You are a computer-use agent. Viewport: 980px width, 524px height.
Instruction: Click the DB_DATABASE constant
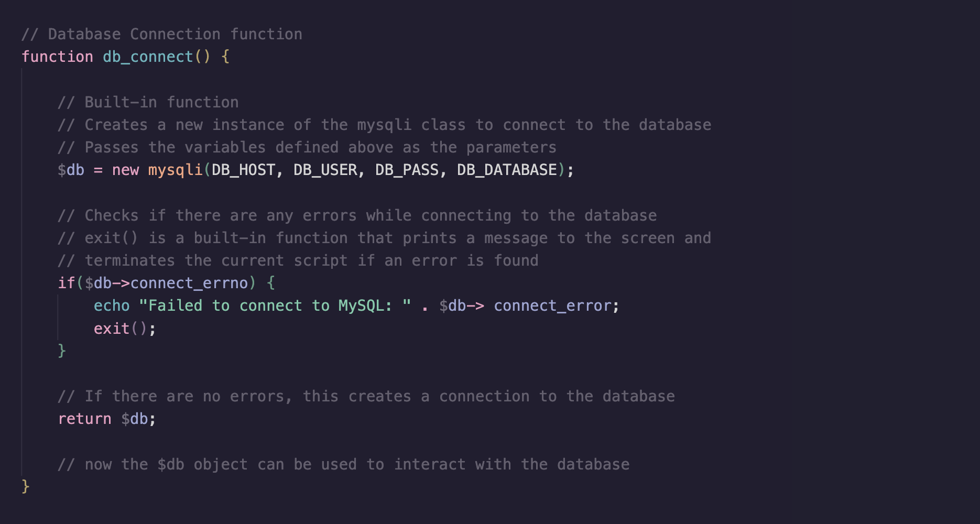[x=506, y=170]
